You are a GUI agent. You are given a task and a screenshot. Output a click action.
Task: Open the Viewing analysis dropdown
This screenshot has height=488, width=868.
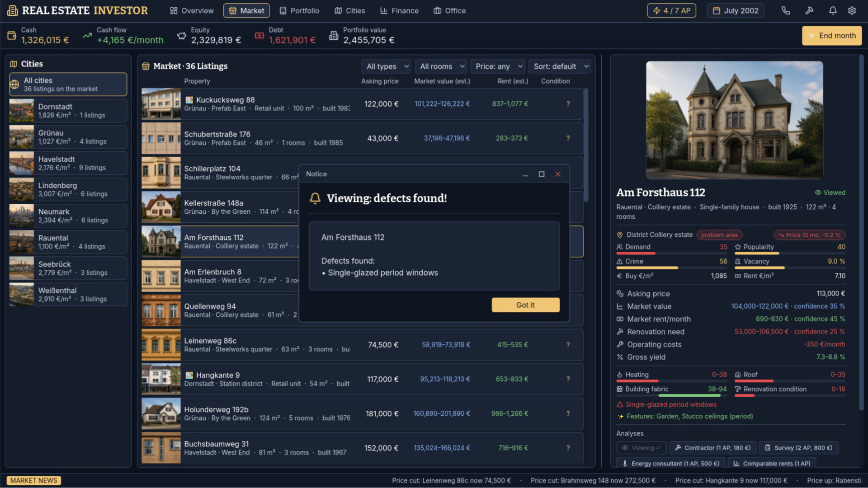point(641,448)
